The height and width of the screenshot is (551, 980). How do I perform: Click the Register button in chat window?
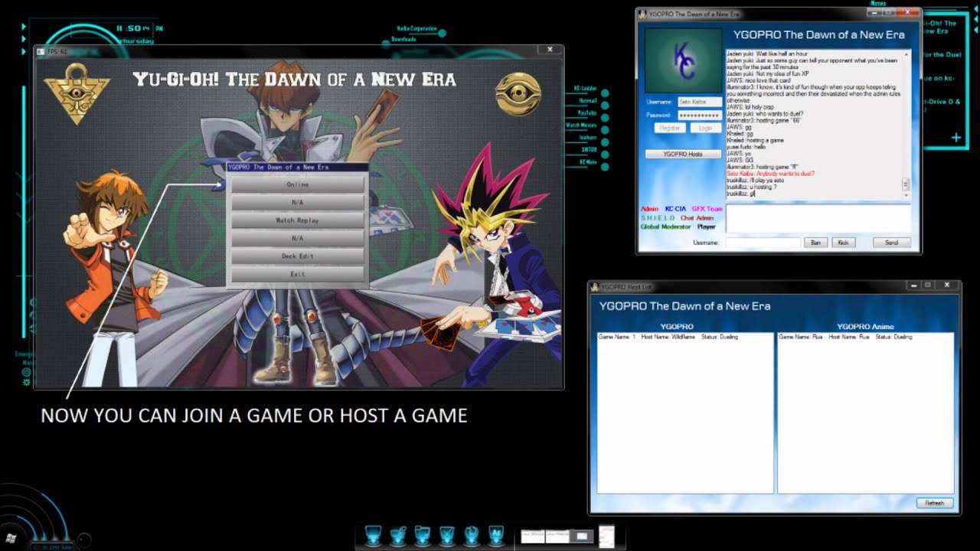click(x=670, y=128)
